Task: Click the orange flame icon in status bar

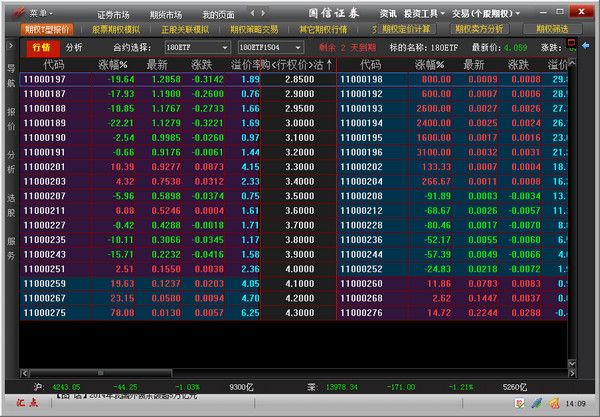Action: (x=553, y=403)
